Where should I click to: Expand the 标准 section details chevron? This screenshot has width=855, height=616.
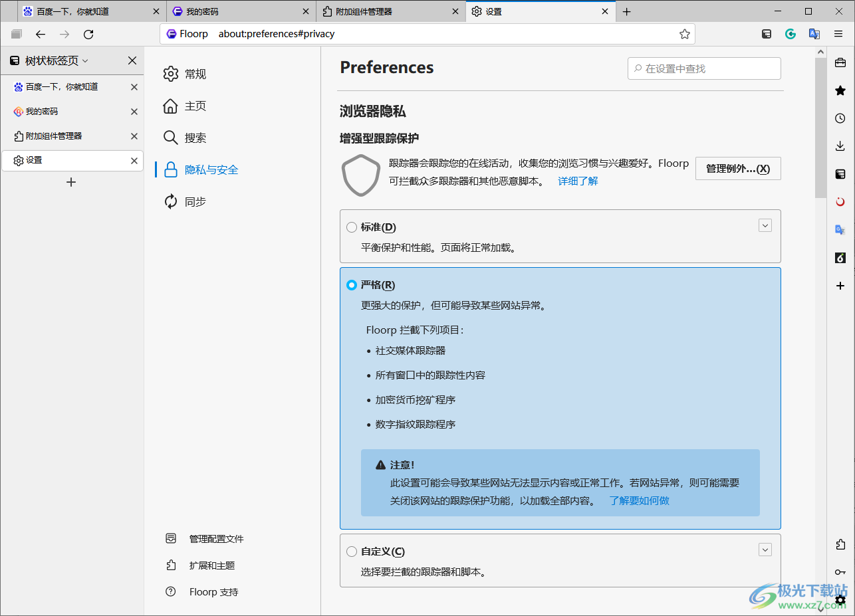click(765, 225)
